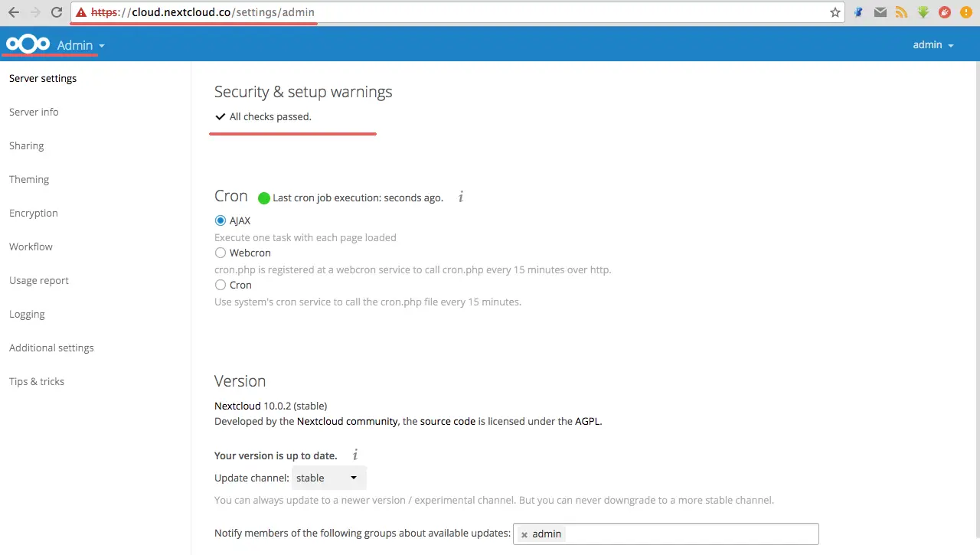Open Tips & tricks section
The height and width of the screenshot is (555, 980).
click(x=37, y=381)
